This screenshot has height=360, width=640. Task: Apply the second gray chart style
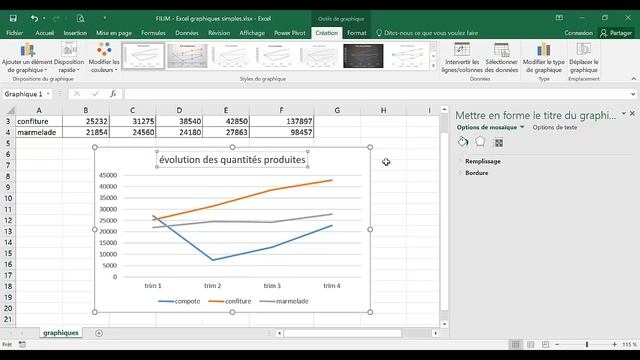point(187,56)
